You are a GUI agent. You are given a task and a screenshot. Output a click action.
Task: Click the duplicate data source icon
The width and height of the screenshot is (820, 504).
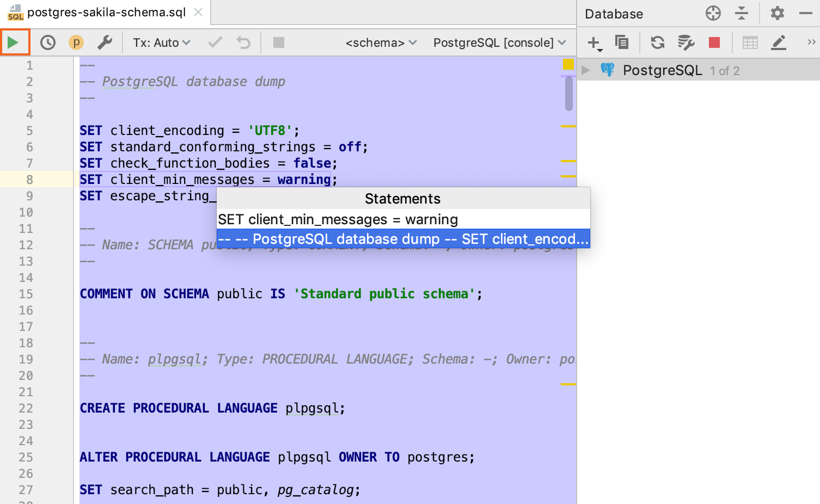pos(621,42)
